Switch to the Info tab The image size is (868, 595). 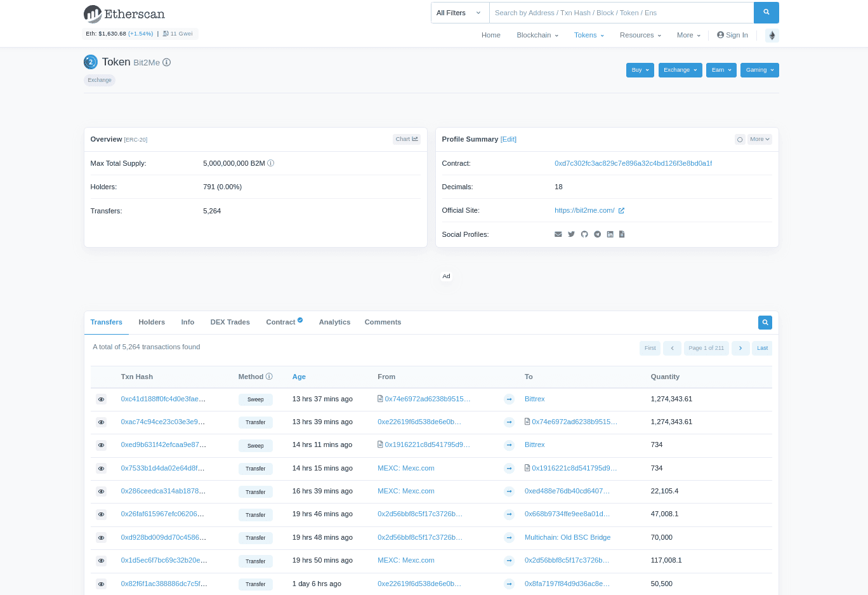(x=188, y=323)
